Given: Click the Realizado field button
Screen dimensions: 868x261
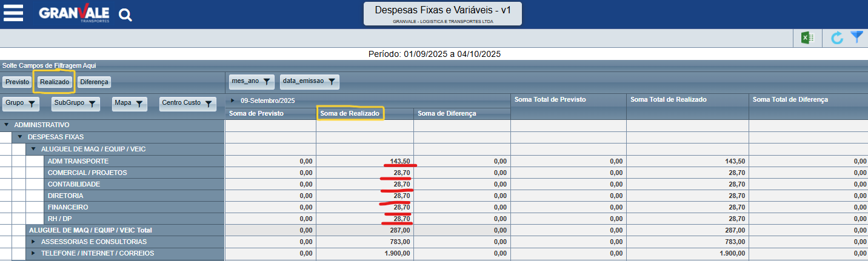Looking at the screenshot, I should (55, 82).
